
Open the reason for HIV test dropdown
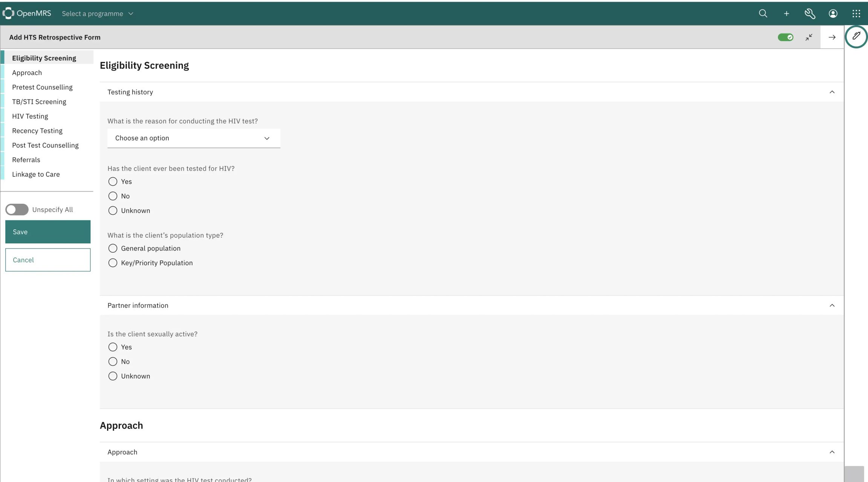coord(194,138)
